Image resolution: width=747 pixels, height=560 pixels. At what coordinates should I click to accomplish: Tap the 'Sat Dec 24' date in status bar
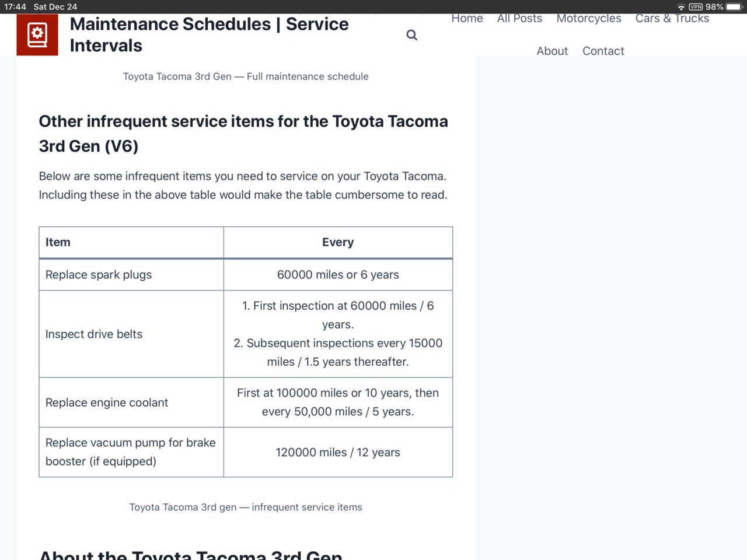pyautogui.click(x=55, y=7)
